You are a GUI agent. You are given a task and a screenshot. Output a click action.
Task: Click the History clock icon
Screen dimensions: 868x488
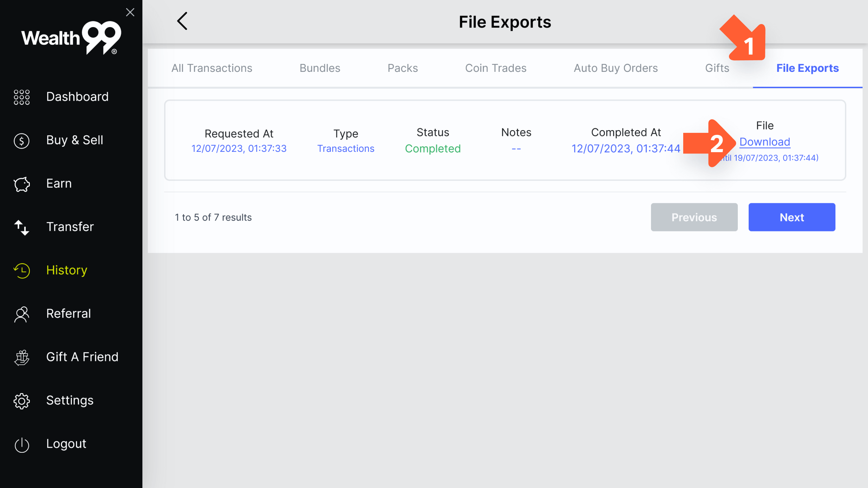[x=22, y=270]
